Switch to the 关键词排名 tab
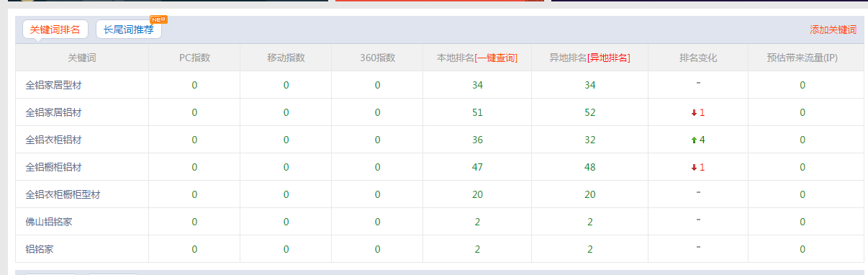Image resolution: width=868 pixels, height=275 pixels. 55,30
